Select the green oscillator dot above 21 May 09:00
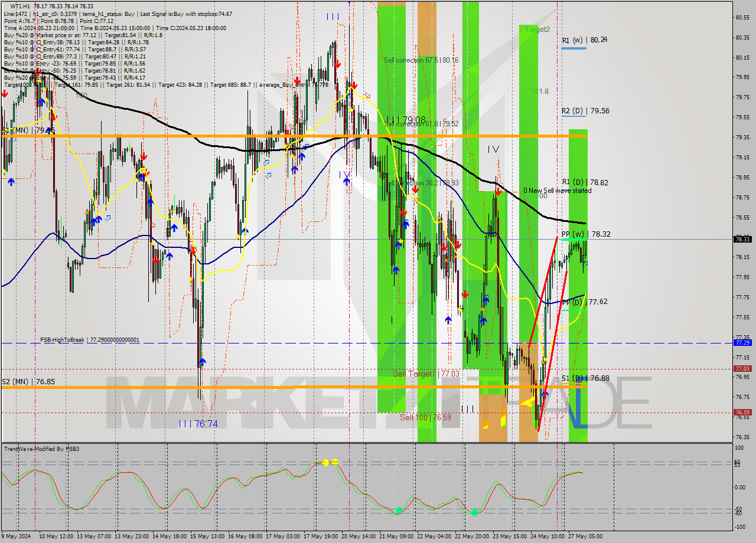The height and width of the screenshot is (543, 756). click(399, 511)
